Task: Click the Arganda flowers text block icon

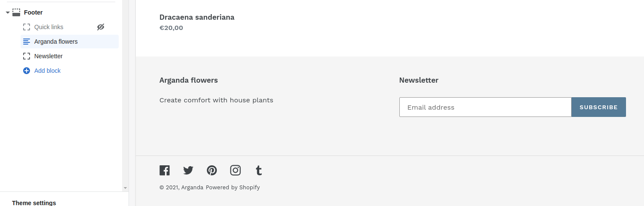Action: tap(27, 42)
